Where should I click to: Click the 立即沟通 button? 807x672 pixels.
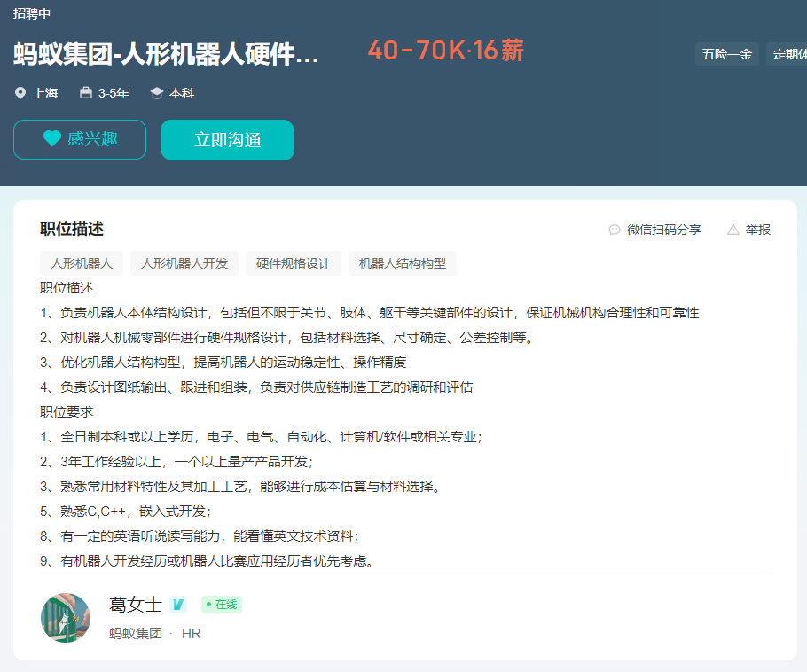pos(227,139)
